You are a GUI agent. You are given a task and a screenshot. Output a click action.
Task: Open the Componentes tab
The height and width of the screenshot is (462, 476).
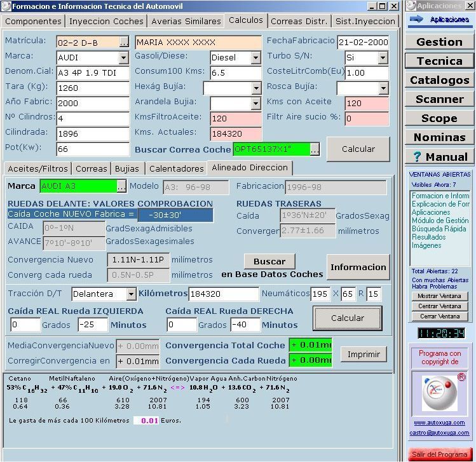[x=33, y=21]
